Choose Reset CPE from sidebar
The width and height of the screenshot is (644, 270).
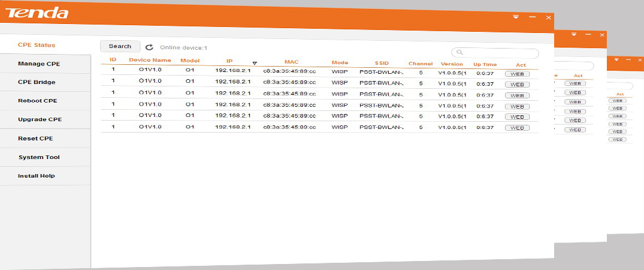click(x=35, y=139)
